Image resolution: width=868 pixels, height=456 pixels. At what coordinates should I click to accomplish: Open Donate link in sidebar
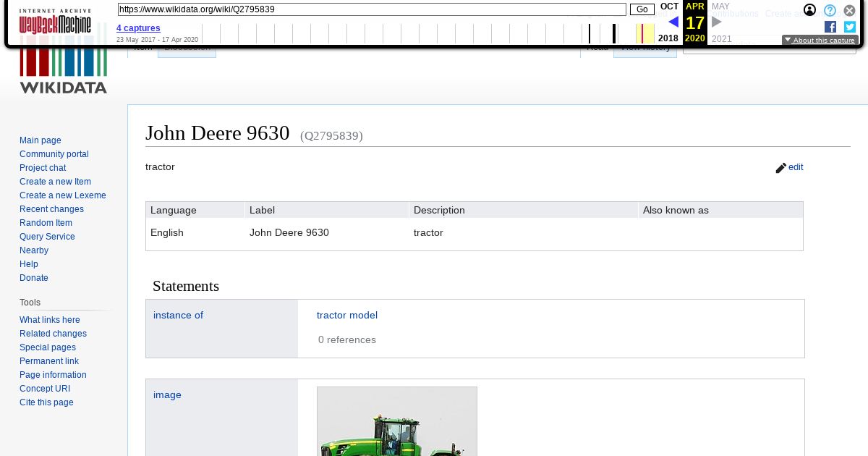click(34, 278)
